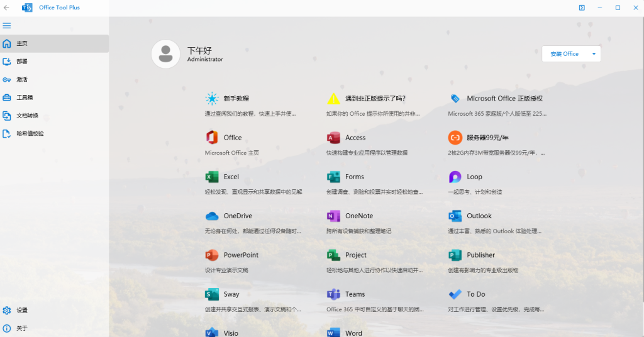This screenshot has height=337, width=644.
Task: Click the orange 服务器99元/年 icon
Action: coord(455,138)
